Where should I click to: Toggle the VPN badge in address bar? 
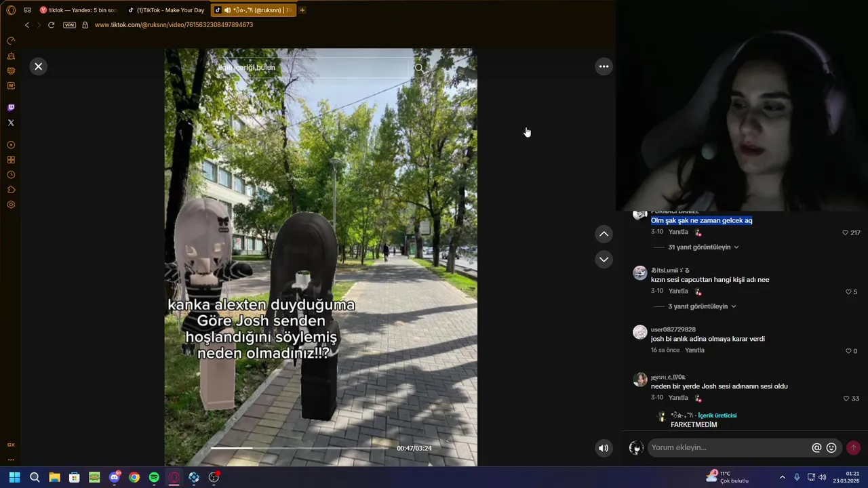69,25
